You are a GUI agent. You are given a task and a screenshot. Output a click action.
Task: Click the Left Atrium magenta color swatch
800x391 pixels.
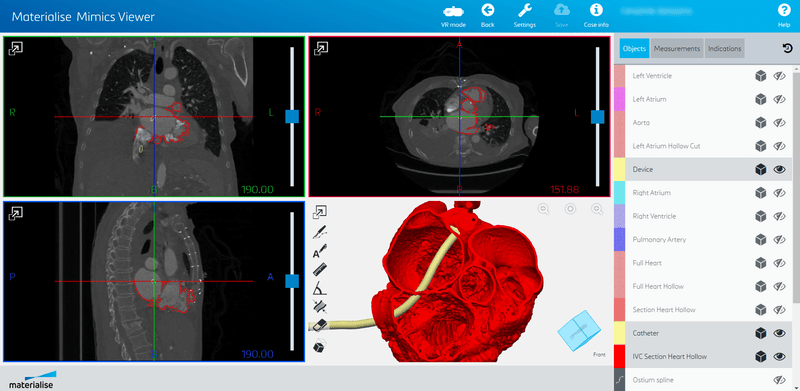coord(619,99)
